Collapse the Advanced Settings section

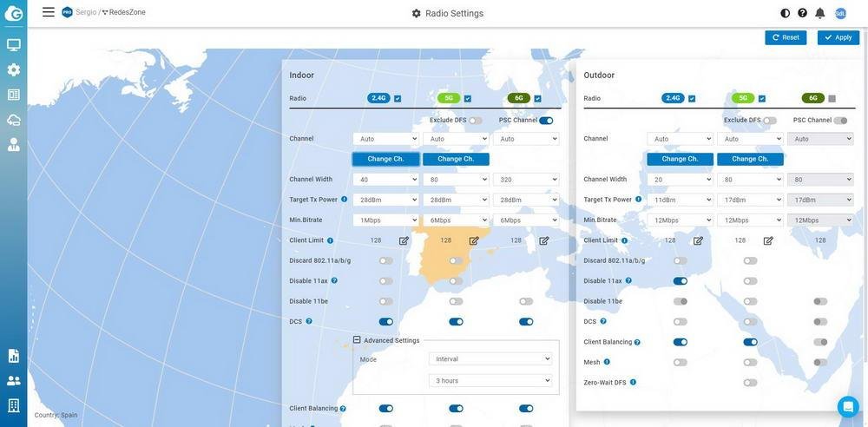click(357, 340)
